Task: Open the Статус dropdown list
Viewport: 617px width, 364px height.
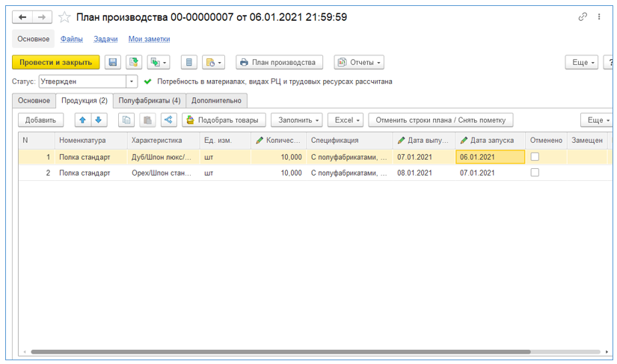Action: click(132, 81)
